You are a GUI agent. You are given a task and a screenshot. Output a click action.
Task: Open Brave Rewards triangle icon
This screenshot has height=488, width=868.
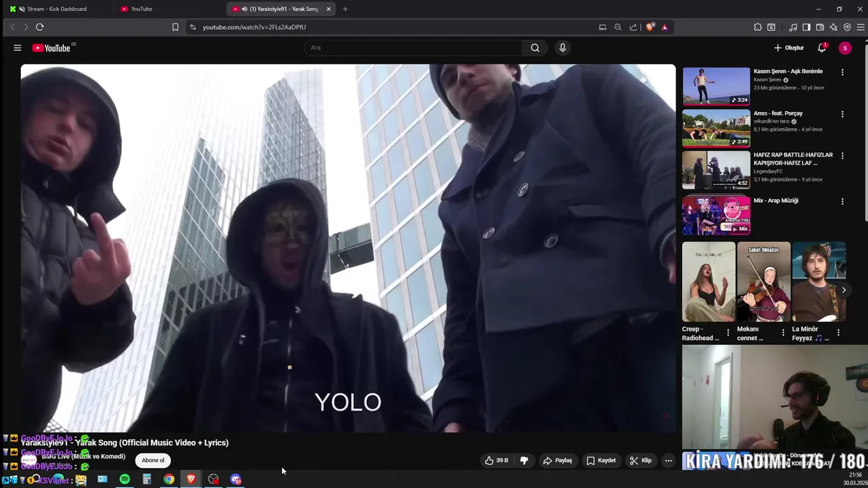[665, 27]
